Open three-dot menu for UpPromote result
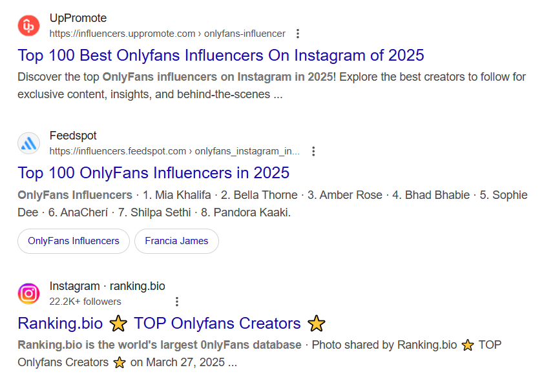The image size is (544, 392). 297,34
